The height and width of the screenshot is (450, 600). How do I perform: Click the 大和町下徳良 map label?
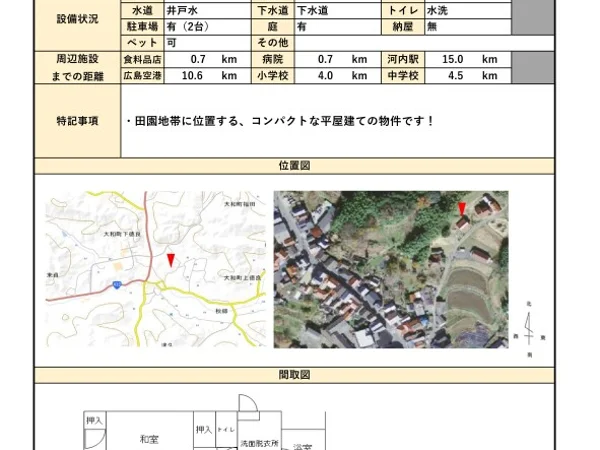click(122, 234)
